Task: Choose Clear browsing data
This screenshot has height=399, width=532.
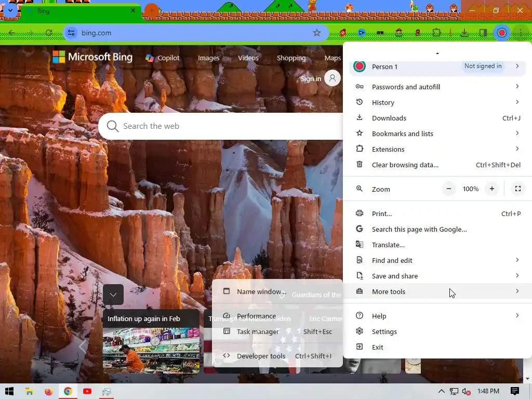Action: 437,165
